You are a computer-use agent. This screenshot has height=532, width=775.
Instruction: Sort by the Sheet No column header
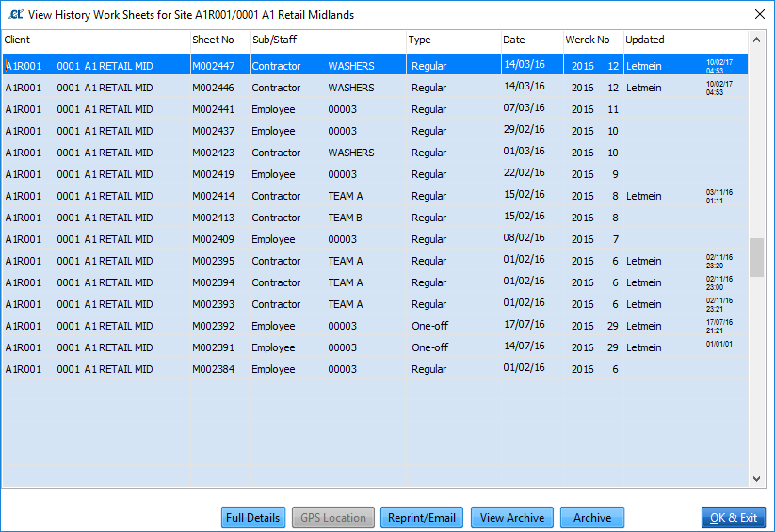pos(220,40)
